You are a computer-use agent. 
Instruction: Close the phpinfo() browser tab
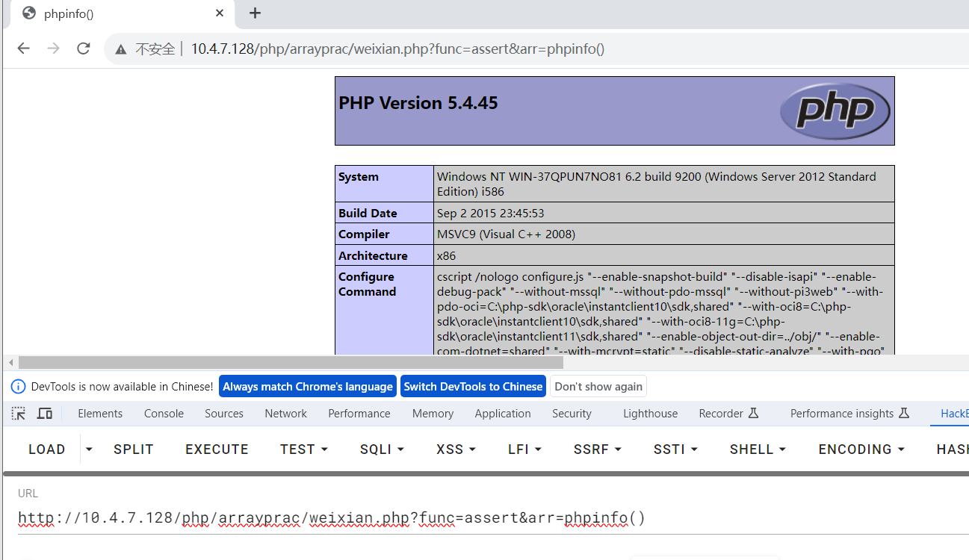pos(220,13)
